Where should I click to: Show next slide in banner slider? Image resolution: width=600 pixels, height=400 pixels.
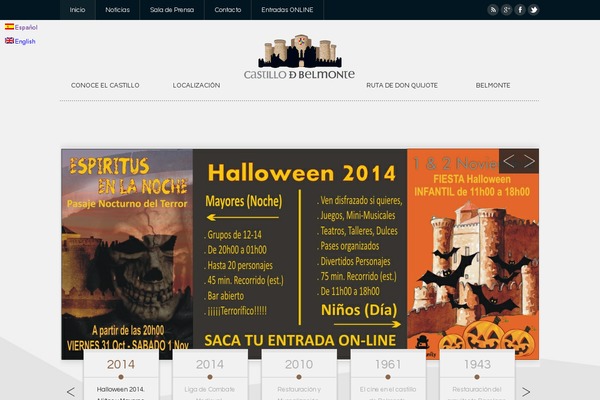529,162
